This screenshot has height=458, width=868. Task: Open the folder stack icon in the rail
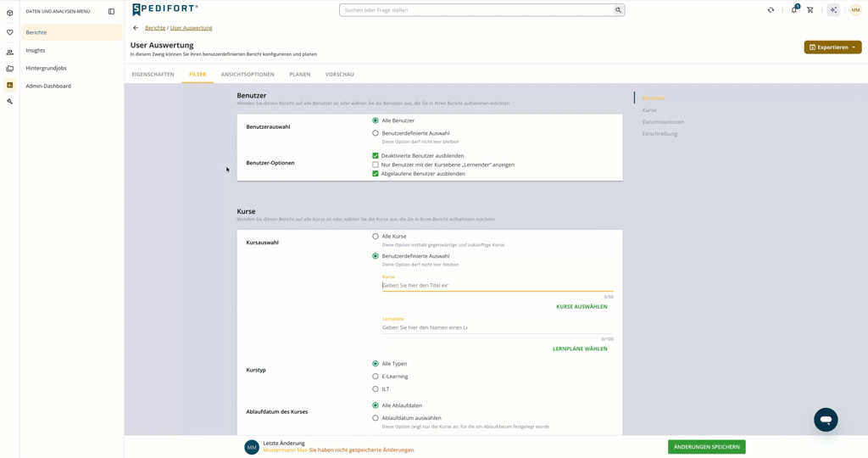(9, 69)
